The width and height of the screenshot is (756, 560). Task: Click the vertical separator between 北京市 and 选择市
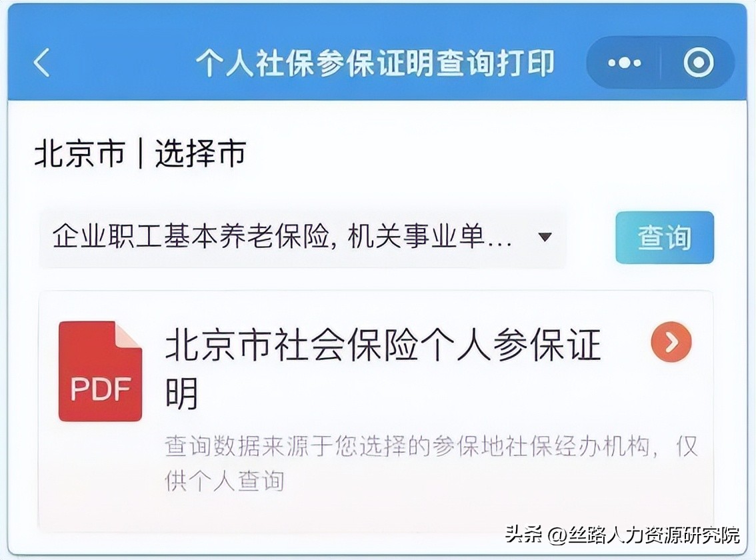point(140,154)
